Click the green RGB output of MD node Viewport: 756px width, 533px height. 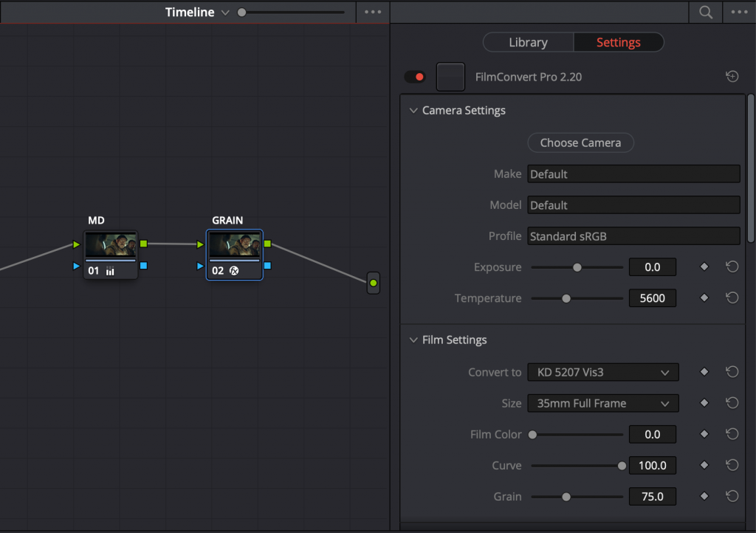144,244
